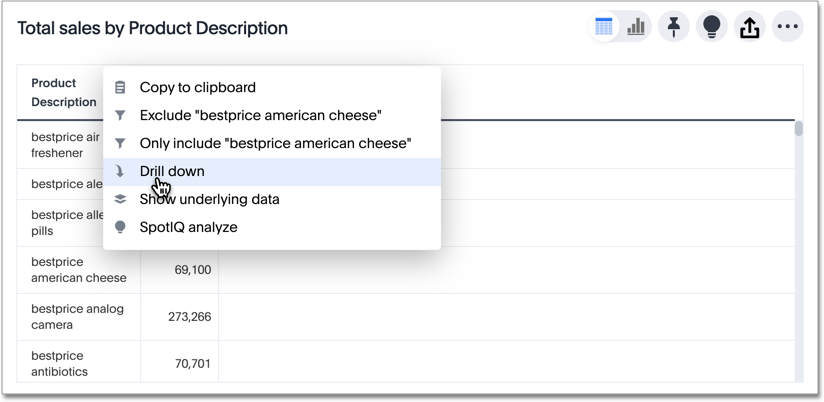Select Exclude "bestprice american cheese" option

[260, 116]
